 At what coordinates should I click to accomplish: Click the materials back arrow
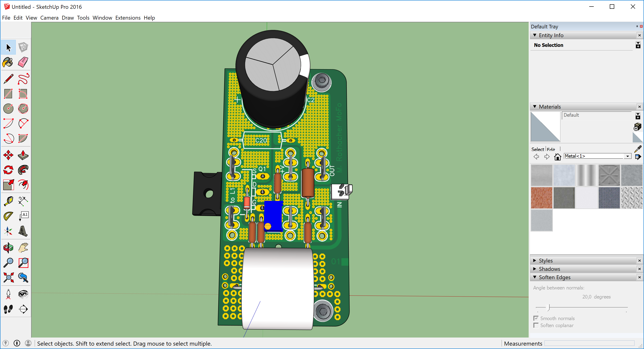pos(536,157)
